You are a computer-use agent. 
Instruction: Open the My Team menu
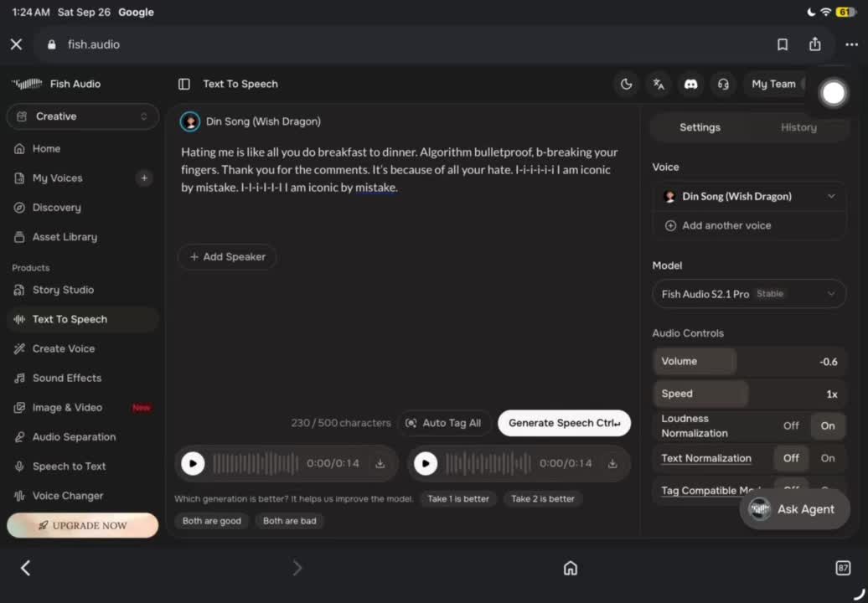click(x=775, y=84)
